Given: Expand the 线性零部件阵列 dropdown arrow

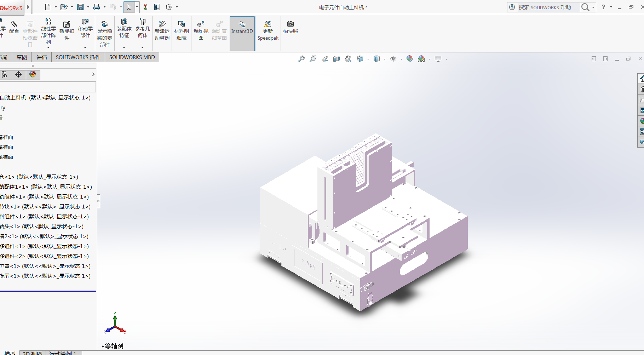Looking at the screenshot, I should (x=48, y=47).
